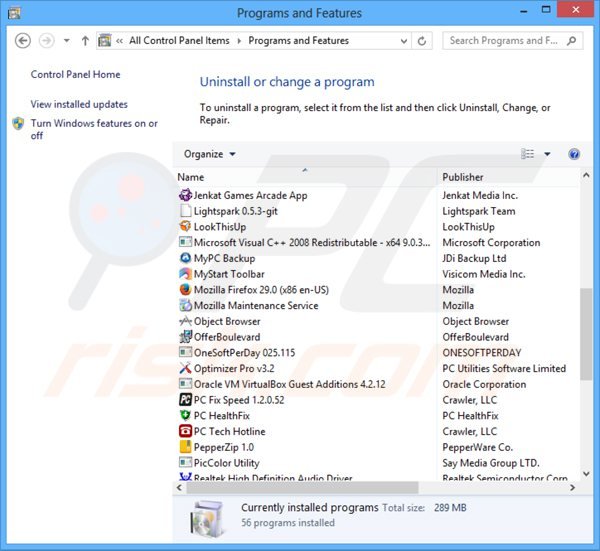Click the installed programs icon in details pane
Screen dimensions: 600x551
[x=207, y=519]
